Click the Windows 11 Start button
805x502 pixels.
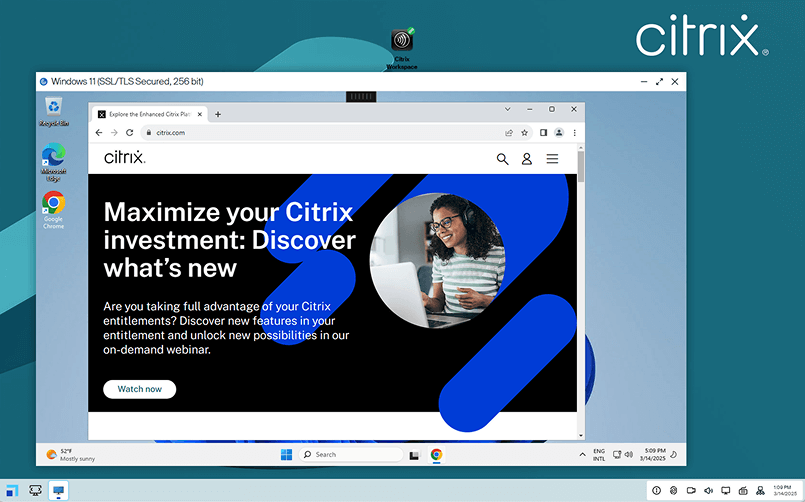286,455
